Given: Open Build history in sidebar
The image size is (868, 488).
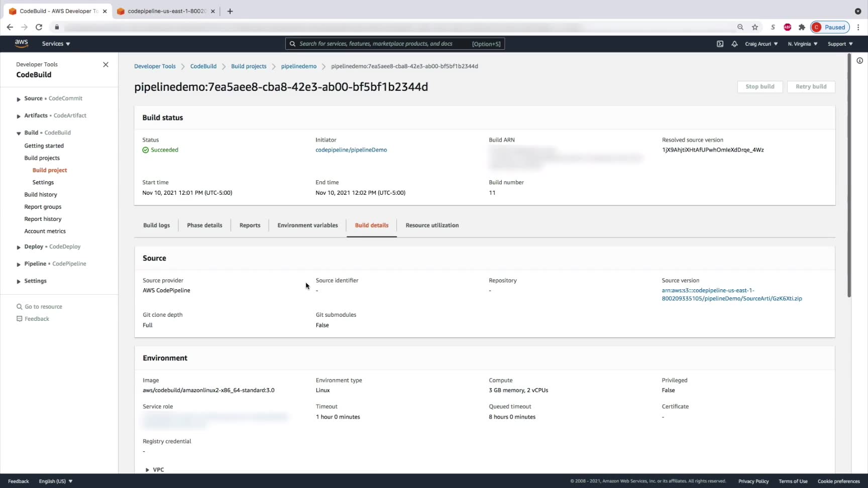Looking at the screenshot, I should click(41, 195).
